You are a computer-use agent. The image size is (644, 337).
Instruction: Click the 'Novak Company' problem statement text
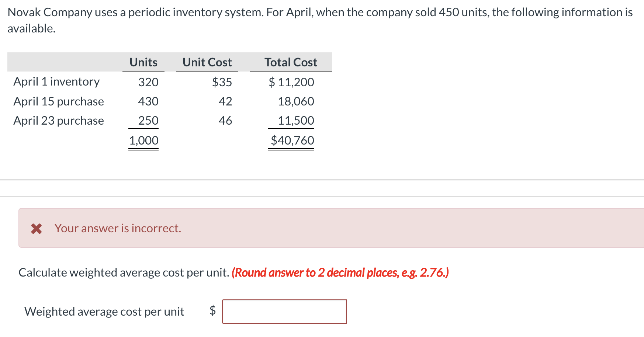[x=320, y=20]
